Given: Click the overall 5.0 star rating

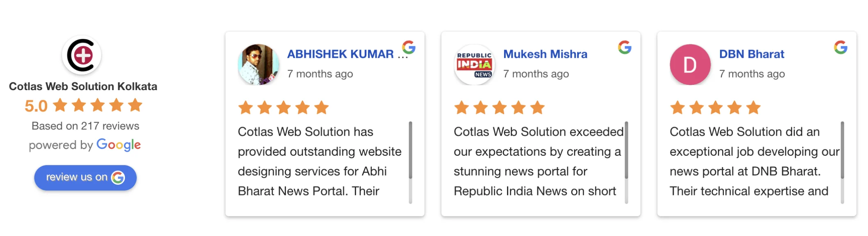Looking at the screenshot, I should (83, 106).
